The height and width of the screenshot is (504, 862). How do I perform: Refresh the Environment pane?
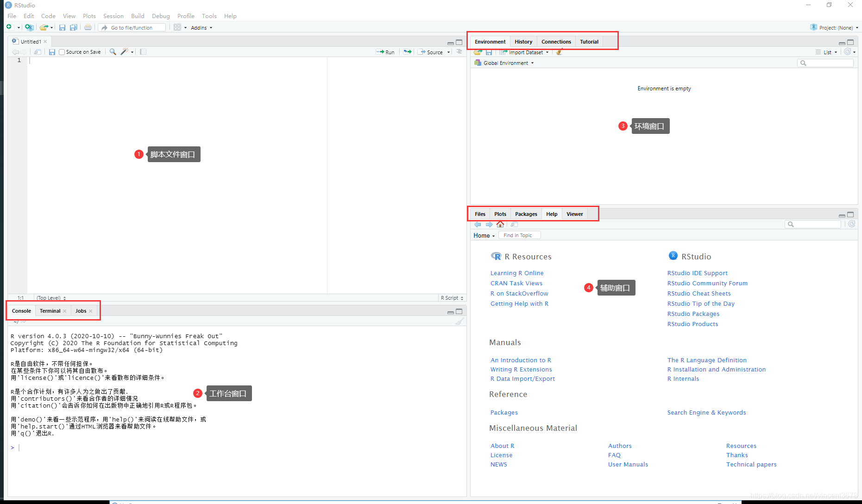click(x=847, y=52)
